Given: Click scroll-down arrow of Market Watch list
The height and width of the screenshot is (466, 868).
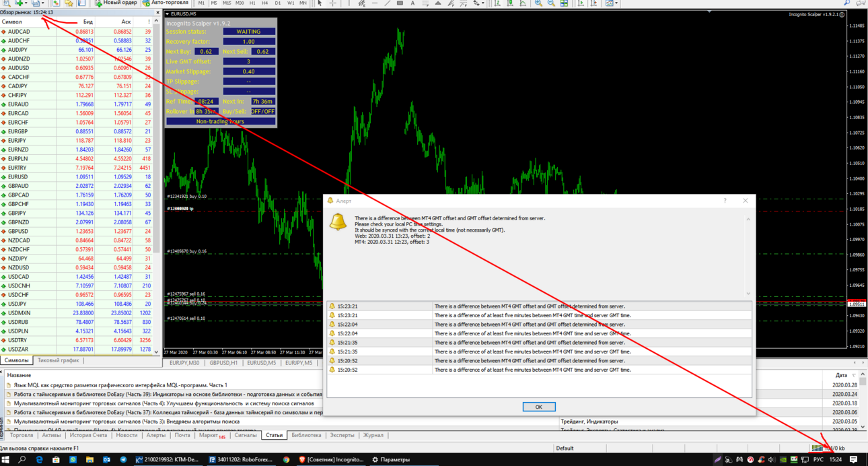Looking at the screenshot, I should (x=157, y=352).
